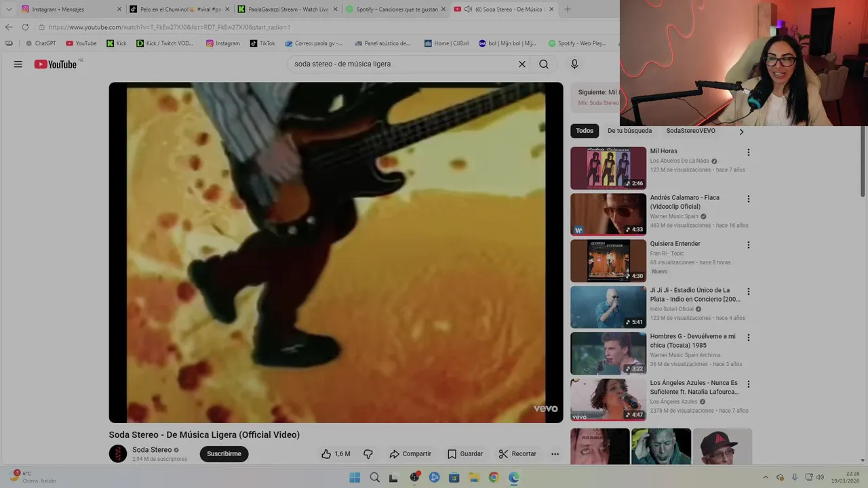Open options menu for Quisiera Entender
The width and height of the screenshot is (868, 488).
click(x=749, y=245)
